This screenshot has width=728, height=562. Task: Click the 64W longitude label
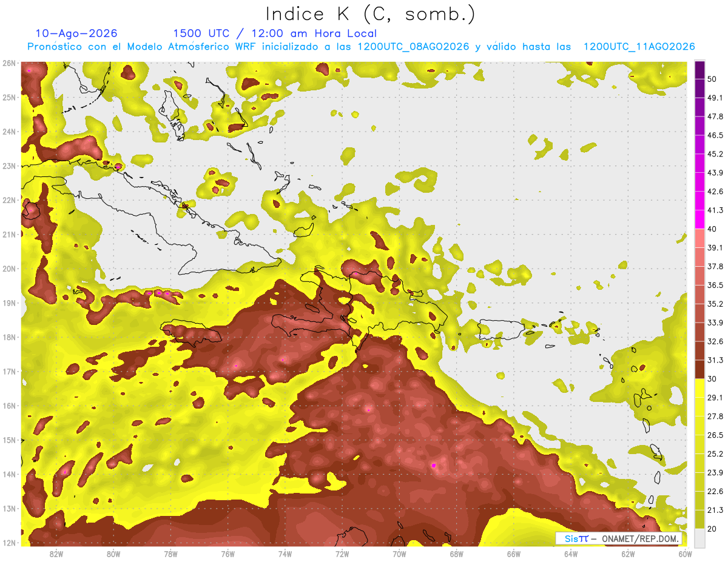[571, 554]
